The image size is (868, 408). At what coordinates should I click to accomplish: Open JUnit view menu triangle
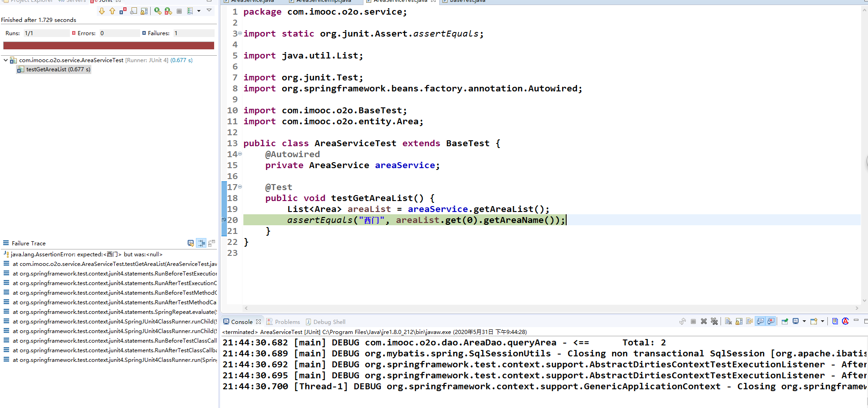click(x=209, y=10)
